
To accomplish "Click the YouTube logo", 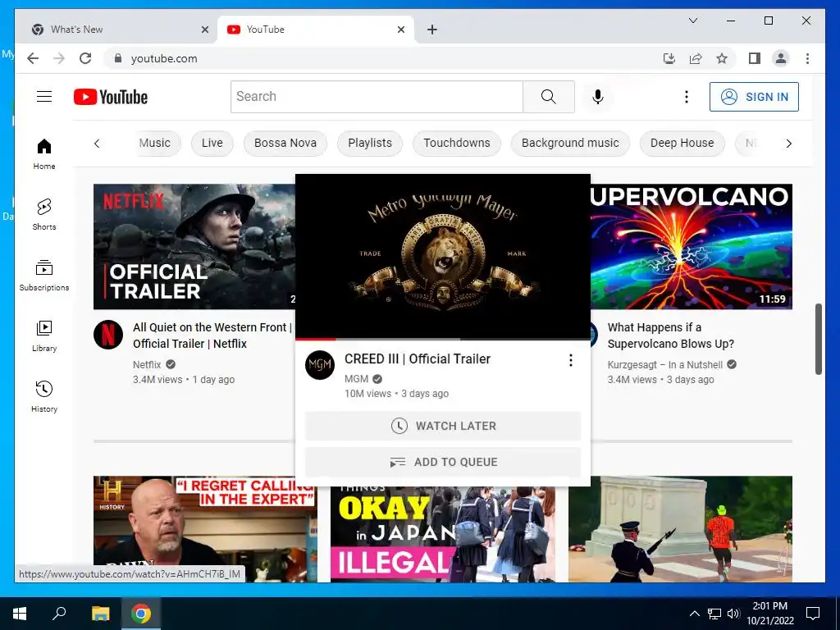I will (111, 97).
